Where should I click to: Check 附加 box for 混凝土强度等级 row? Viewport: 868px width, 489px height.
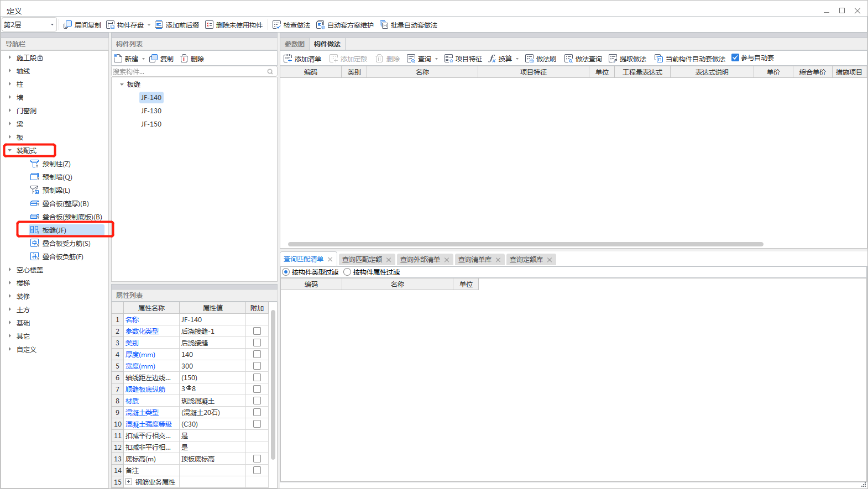pos(257,424)
